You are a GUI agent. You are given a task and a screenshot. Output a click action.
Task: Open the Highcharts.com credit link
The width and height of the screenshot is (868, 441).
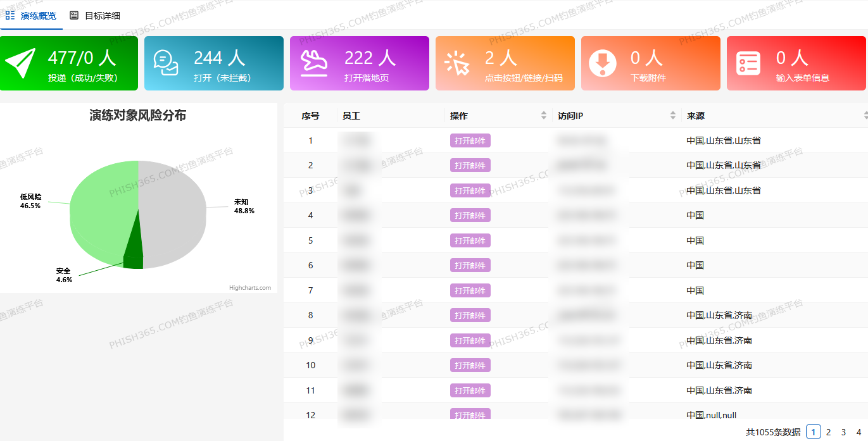pos(249,288)
